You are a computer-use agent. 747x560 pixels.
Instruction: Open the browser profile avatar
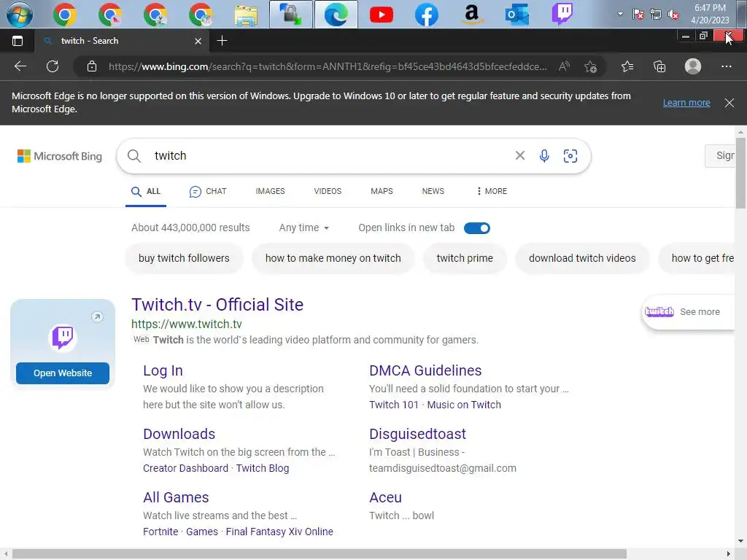pos(693,66)
